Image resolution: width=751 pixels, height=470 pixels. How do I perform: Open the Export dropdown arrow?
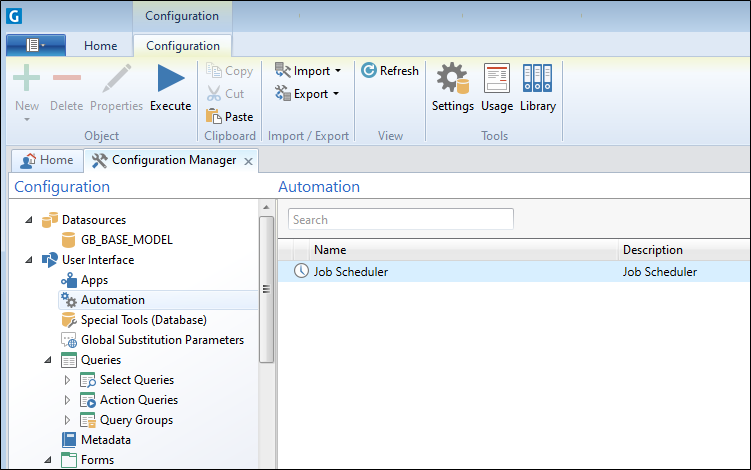click(336, 94)
